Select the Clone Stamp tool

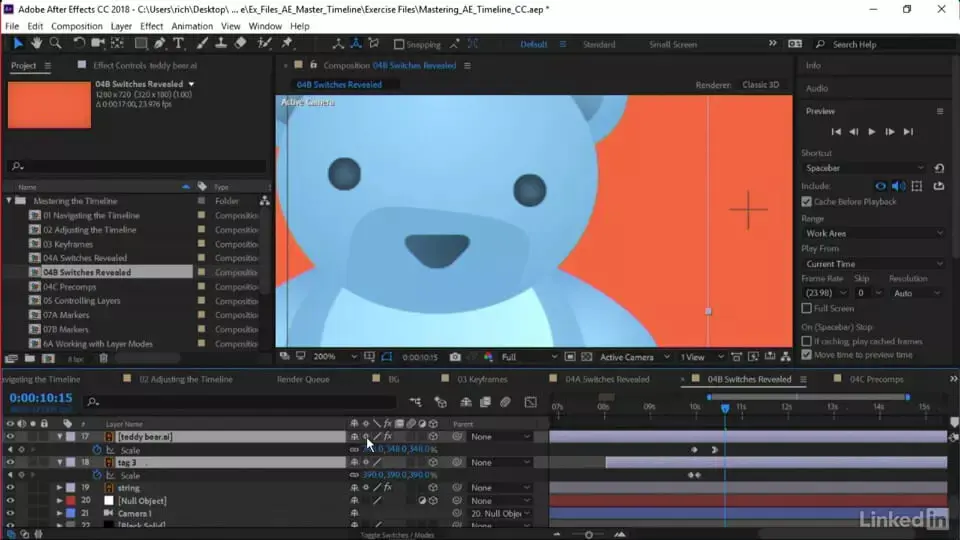pyautogui.click(x=220, y=43)
